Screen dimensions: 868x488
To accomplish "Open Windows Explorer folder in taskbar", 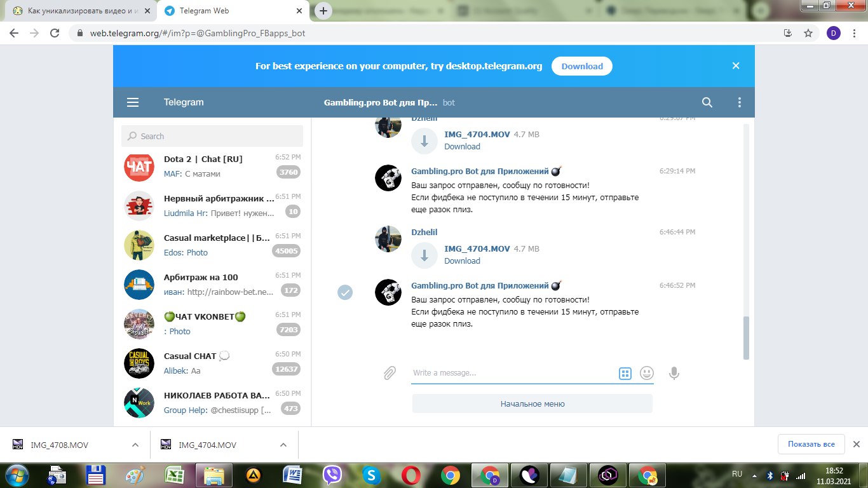I will [x=214, y=475].
